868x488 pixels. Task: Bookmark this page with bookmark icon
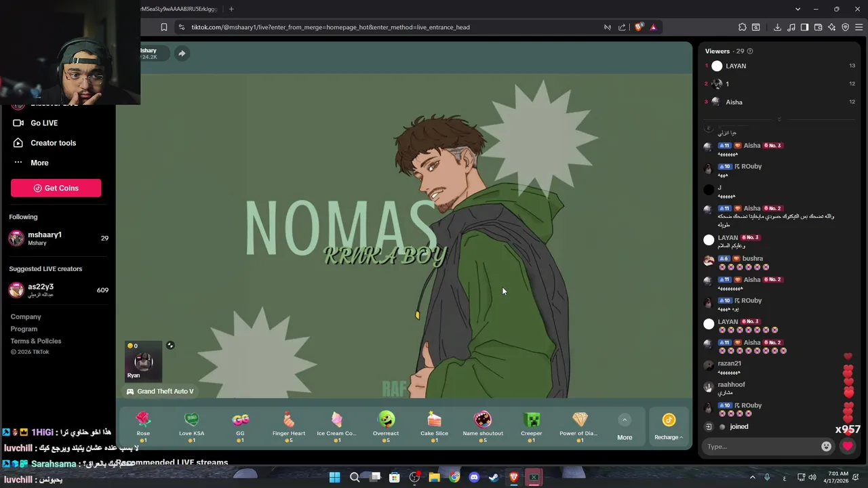pos(163,27)
